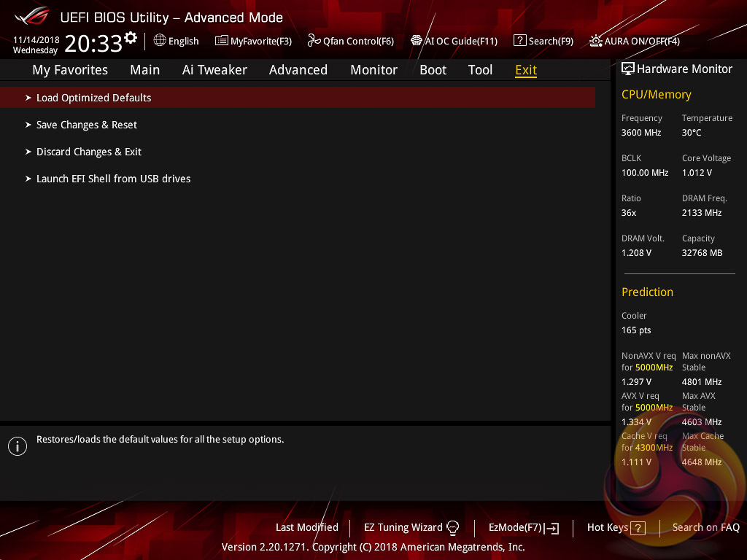Click the Search question mark icon

519,41
